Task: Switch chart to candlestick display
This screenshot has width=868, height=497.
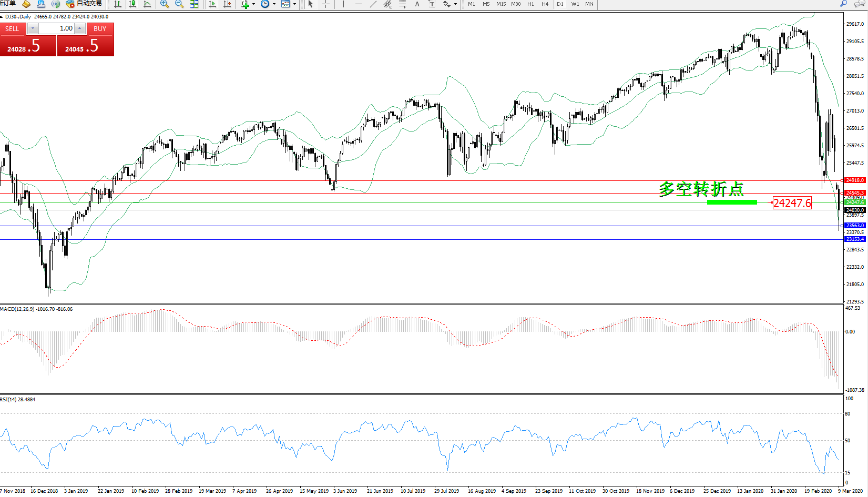Action: 132,4
